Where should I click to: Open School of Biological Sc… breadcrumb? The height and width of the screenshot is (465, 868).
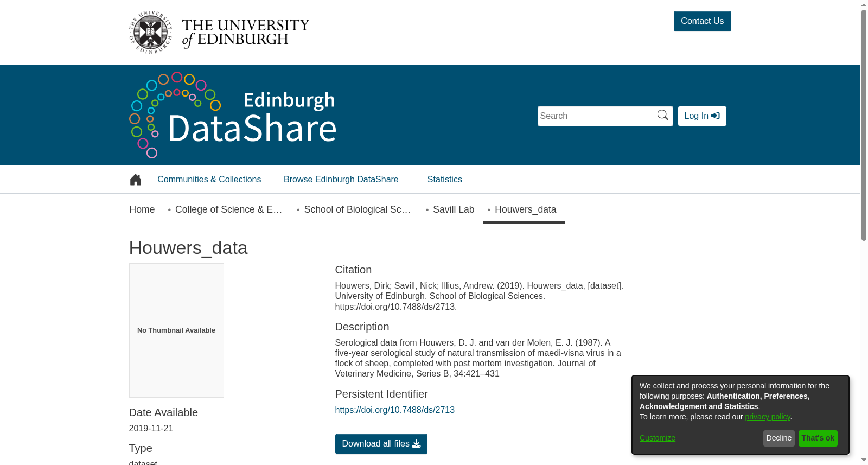pyautogui.click(x=357, y=209)
